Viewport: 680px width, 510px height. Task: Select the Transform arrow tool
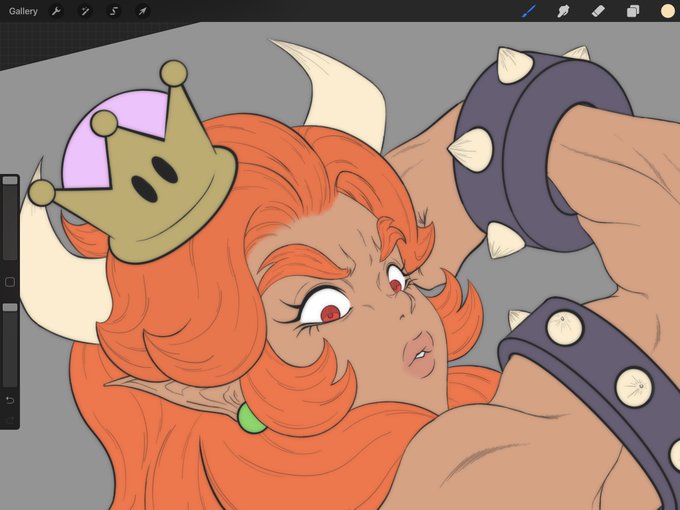click(x=142, y=11)
